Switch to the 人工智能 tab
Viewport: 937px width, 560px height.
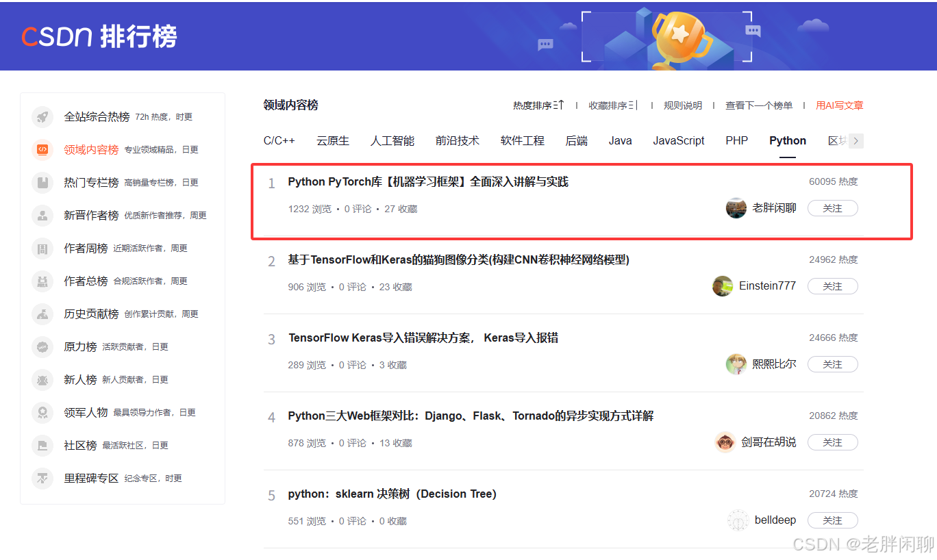coord(392,140)
